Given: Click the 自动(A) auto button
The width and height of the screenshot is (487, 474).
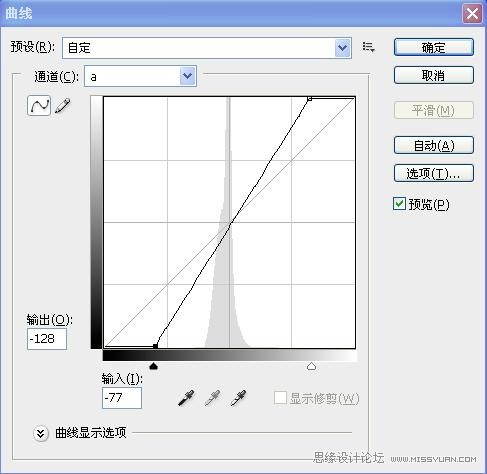Looking at the screenshot, I should pos(434,145).
